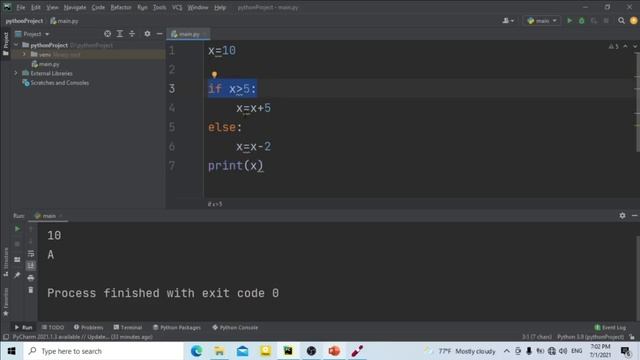Open the warnings indicator in editor corner
Viewport: 640px width, 360px height.
[613, 47]
